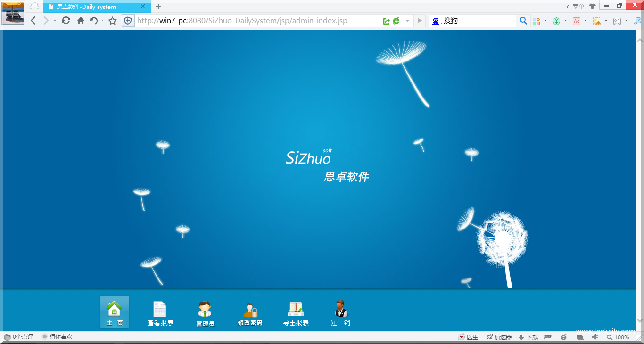Click the browser home button icon
The image size is (644, 344).
point(81,21)
